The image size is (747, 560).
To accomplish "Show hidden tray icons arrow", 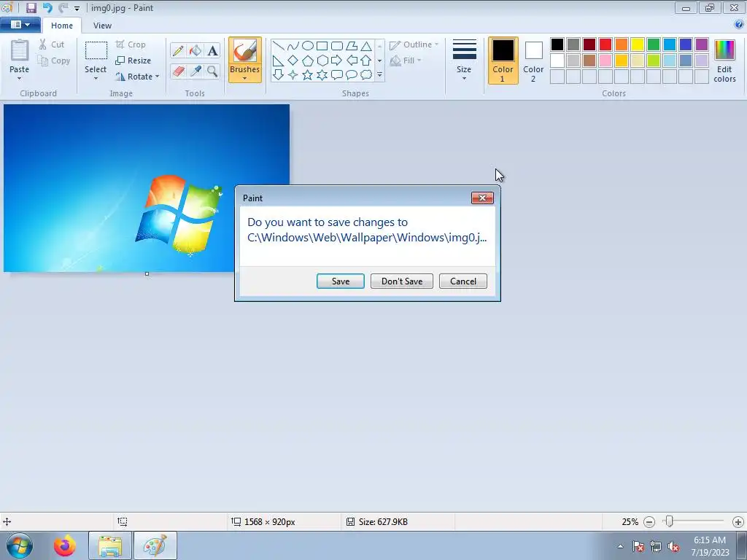I will [x=620, y=546].
